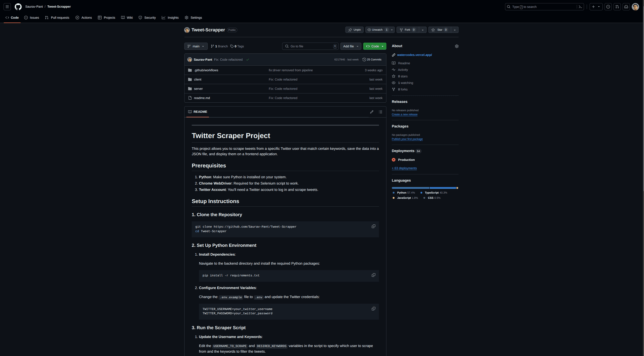View the 1 watching link

[402, 83]
